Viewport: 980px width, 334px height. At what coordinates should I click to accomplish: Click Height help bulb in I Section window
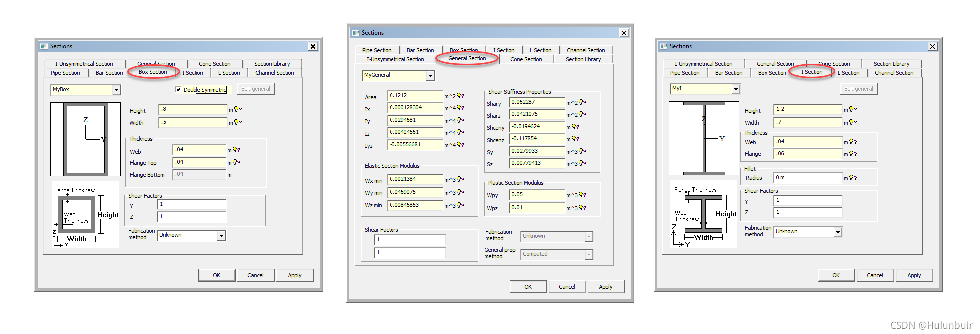pos(853,109)
